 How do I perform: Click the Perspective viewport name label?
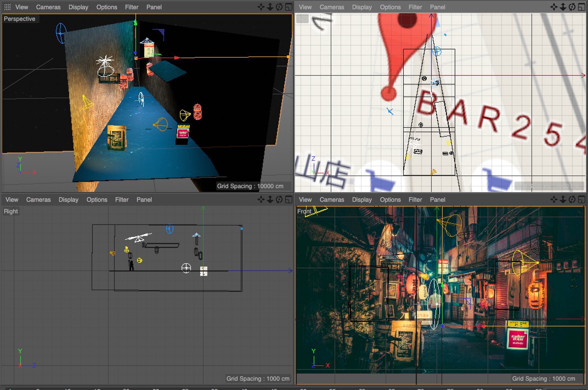pos(19,19)
